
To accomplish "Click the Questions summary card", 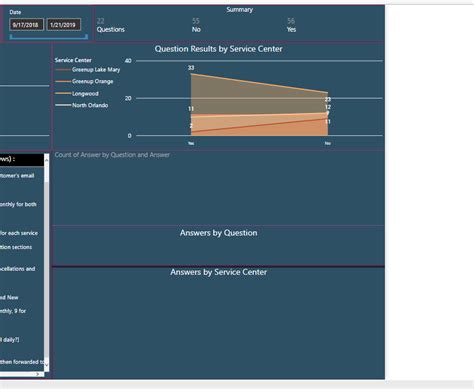I will [111, 25].
